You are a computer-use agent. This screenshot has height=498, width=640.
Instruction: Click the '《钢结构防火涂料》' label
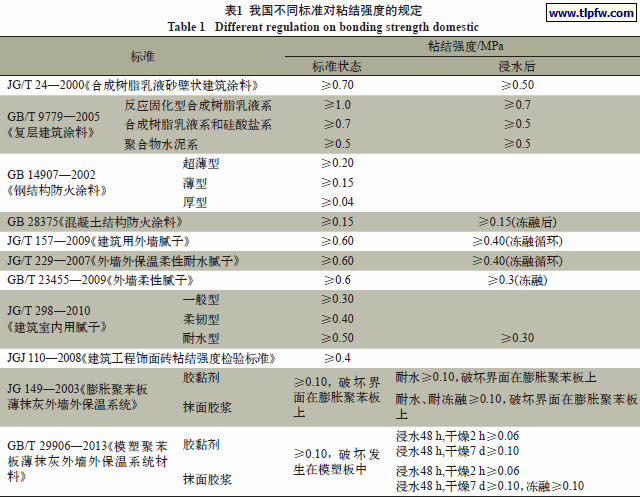pos(57,191)
